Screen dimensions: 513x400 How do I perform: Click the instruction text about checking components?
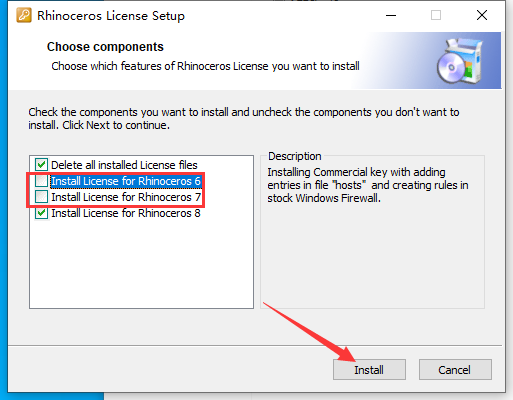pos(244,118)
